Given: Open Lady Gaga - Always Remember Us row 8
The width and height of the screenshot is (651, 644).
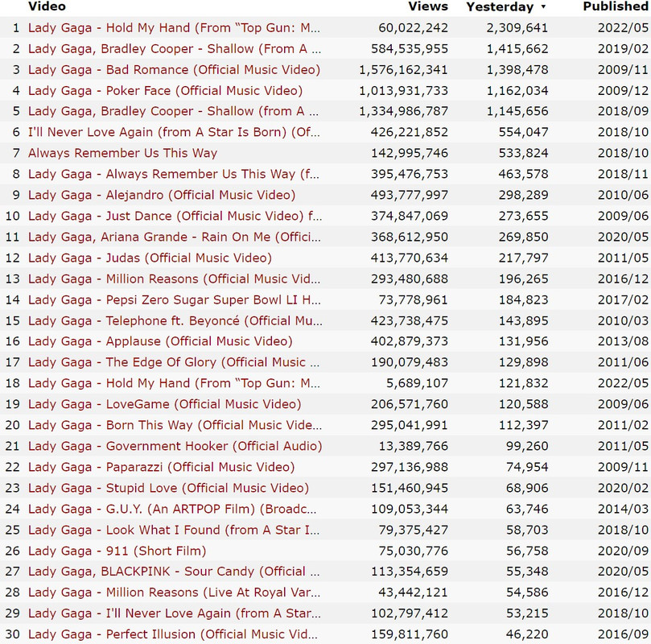Looking at the screenshot, I should [174, 174].
